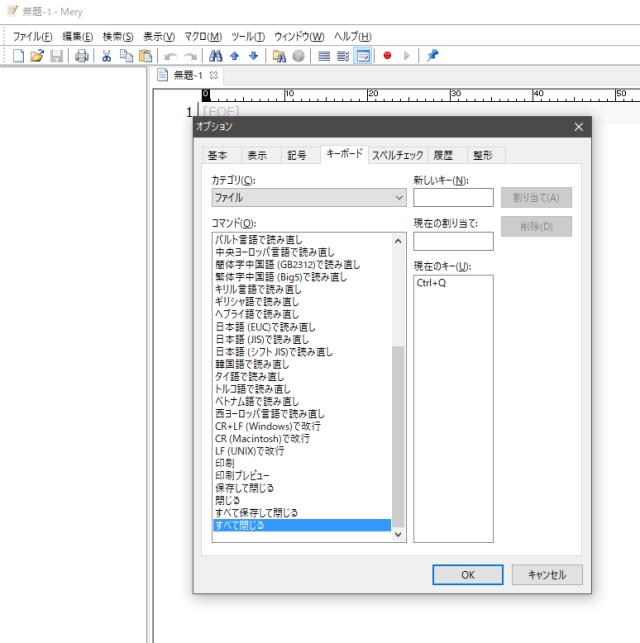640x643 pixels.
Task: Click the open folder toolbar icon
Action: [x=37, y=56]
